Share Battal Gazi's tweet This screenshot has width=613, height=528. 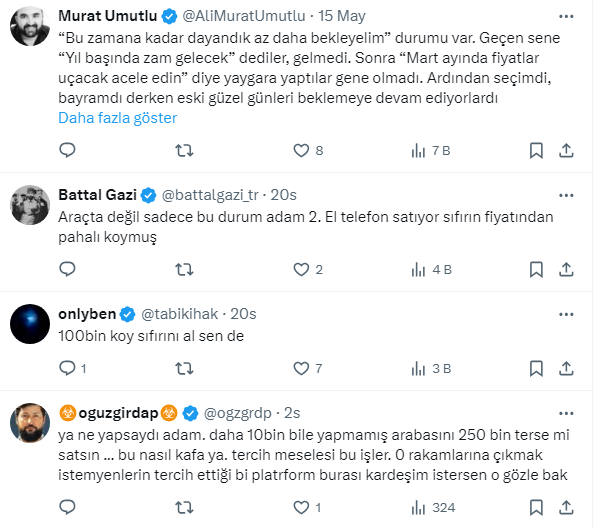566,269
